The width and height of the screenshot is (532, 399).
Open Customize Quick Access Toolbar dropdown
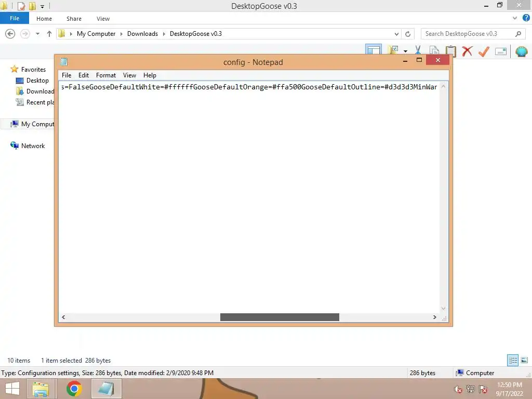(42, 6)
